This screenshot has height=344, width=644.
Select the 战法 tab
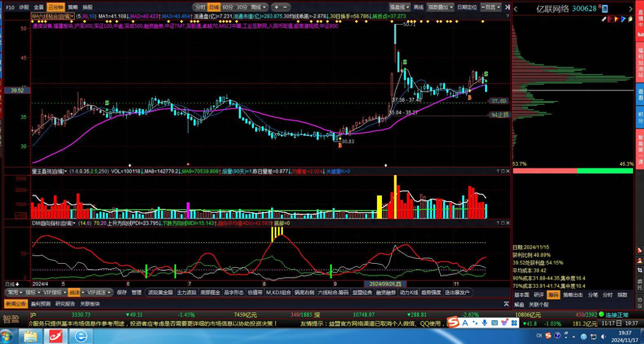[74, 292]
